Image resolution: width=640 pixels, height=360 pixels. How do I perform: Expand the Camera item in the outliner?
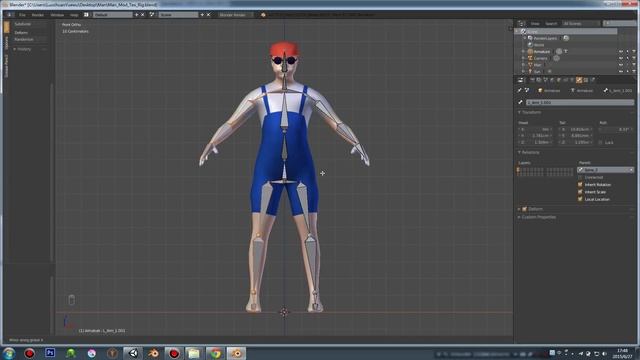[x=523, y=58]
